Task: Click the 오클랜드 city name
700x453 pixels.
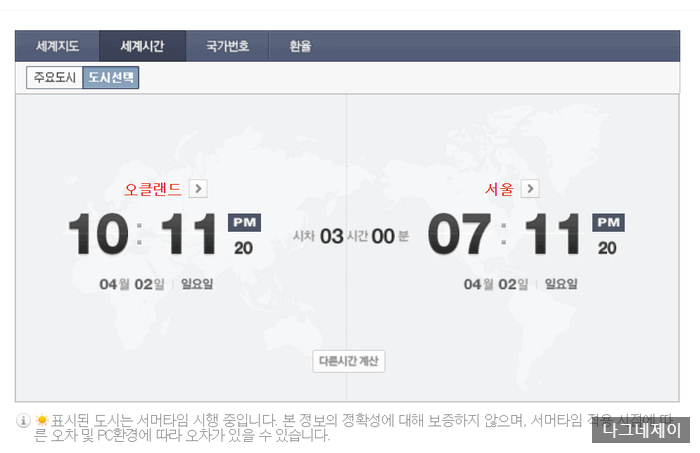Action: point(153,189)
